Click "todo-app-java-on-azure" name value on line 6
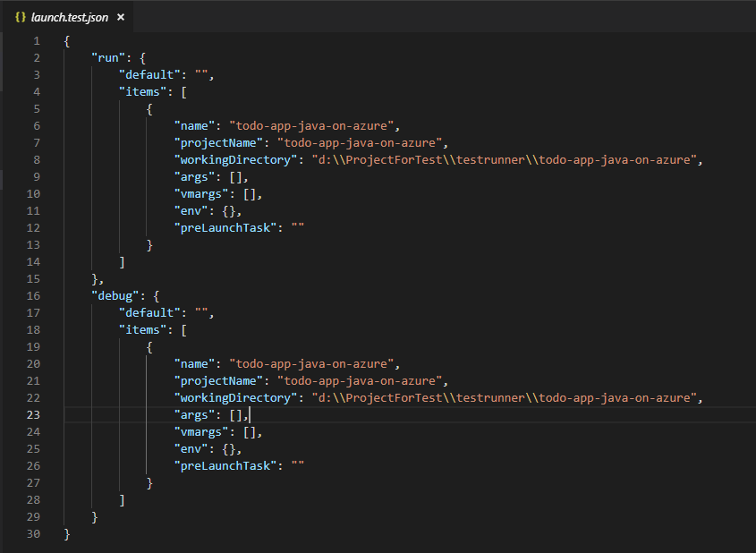 pos(311,126)
